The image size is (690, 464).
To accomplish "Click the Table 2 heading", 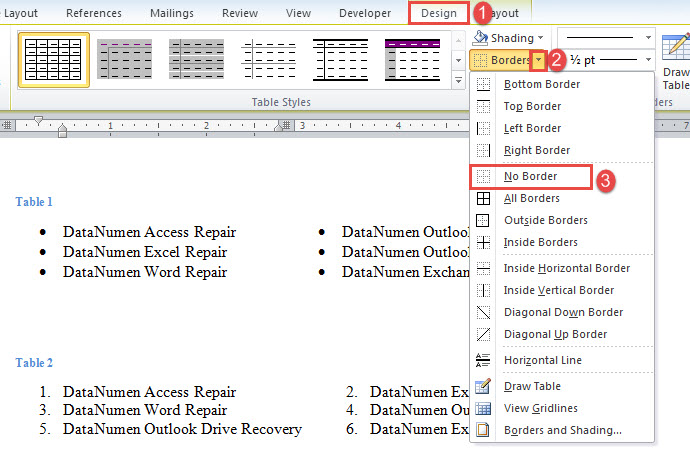I will pos(34,363).
